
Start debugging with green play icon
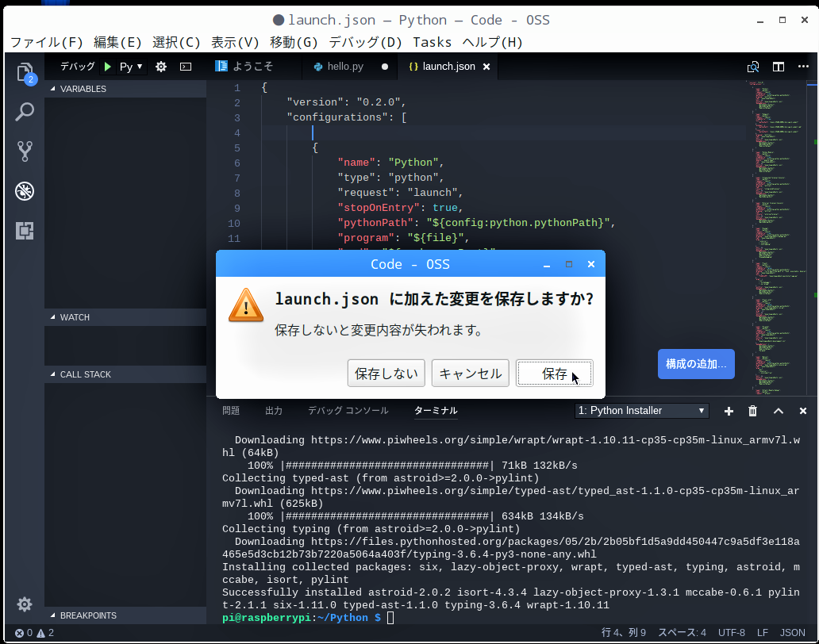pyautogui.click(x=108, y=67)
